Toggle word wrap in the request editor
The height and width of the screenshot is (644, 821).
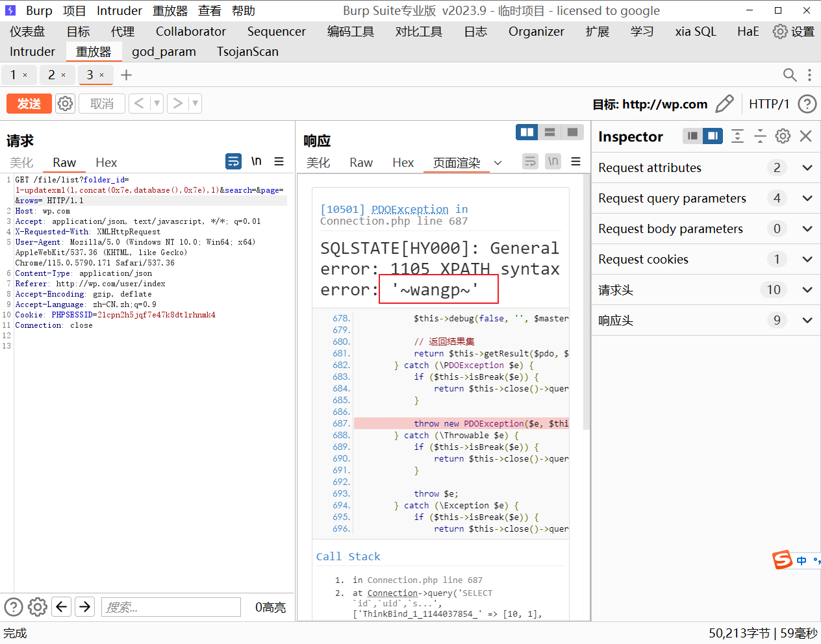tap(233, 161)
